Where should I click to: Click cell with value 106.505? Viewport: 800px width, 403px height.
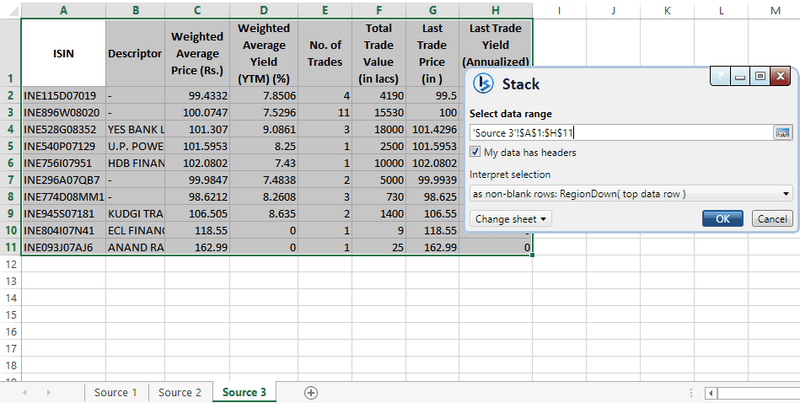pos(197,213)
